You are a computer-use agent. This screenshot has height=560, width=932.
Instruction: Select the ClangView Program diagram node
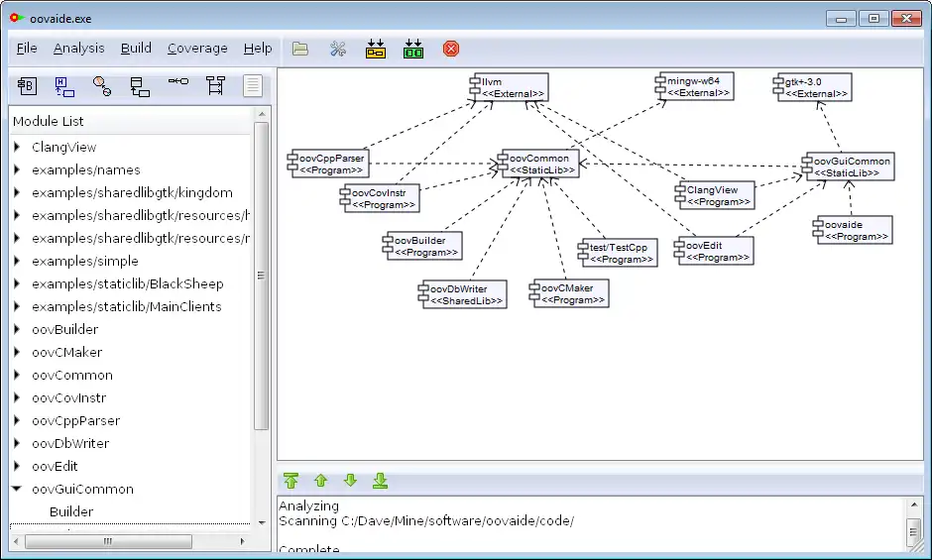pos(715,195)
